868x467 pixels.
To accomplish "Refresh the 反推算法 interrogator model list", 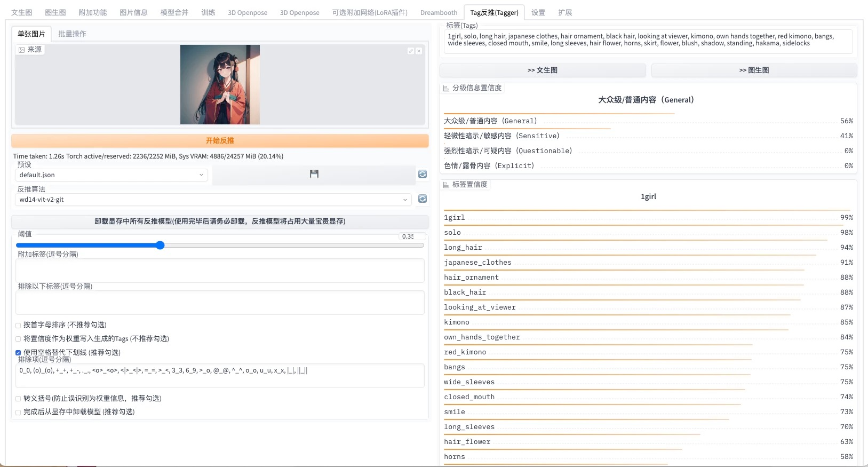I will pos(423,199).
